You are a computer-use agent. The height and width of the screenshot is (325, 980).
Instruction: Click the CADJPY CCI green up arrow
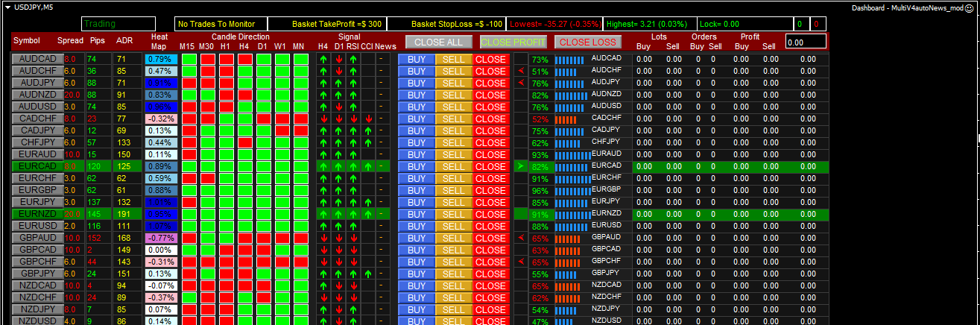(368, 130)
